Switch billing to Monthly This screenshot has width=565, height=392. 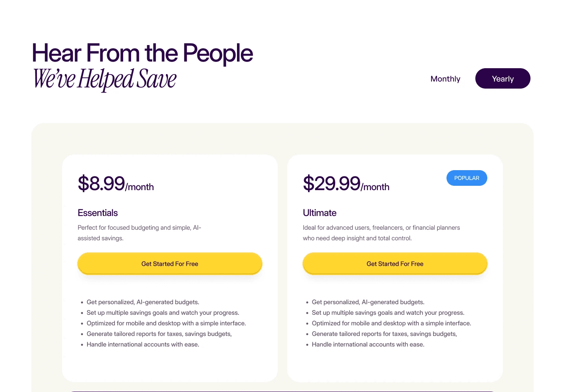click(445, 78)
